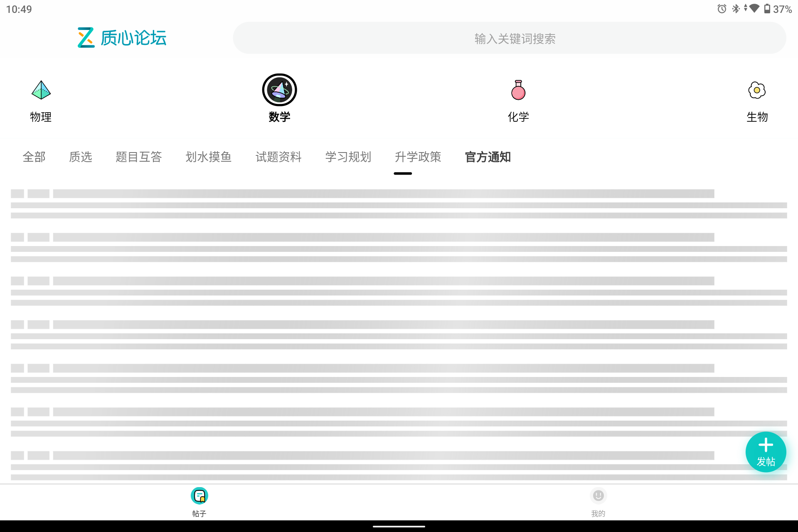Select the 官方通知 tab
The image size is (798, 532).
488,157
